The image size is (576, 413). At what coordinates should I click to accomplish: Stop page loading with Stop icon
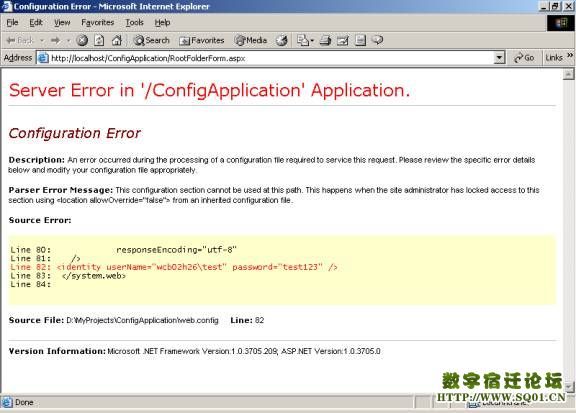tap(82, 40)
